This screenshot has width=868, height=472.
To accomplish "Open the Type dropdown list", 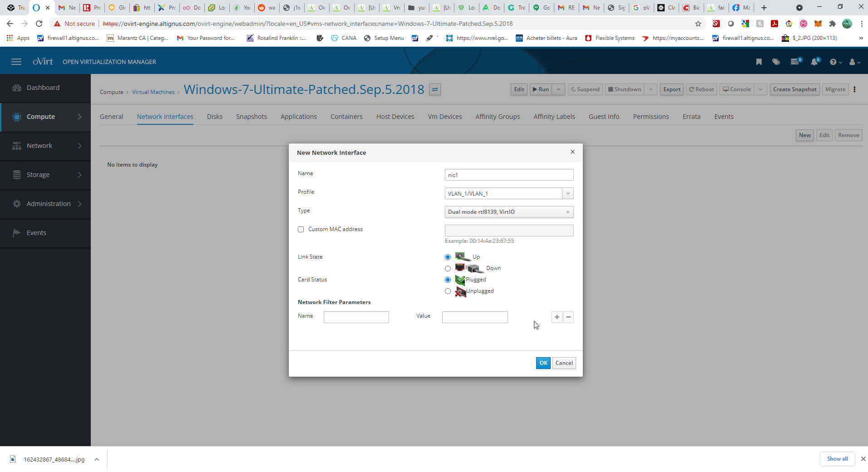I will [509, 212].
